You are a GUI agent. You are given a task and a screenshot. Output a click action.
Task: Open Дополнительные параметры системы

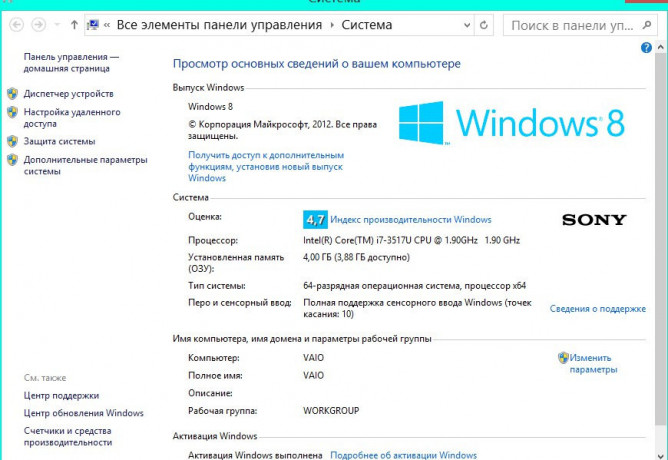(85, 166)
